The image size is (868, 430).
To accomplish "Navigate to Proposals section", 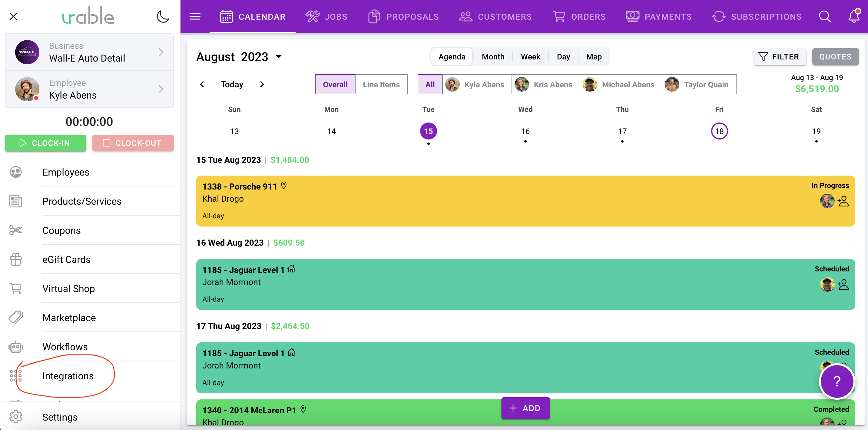I will [404, 16].
